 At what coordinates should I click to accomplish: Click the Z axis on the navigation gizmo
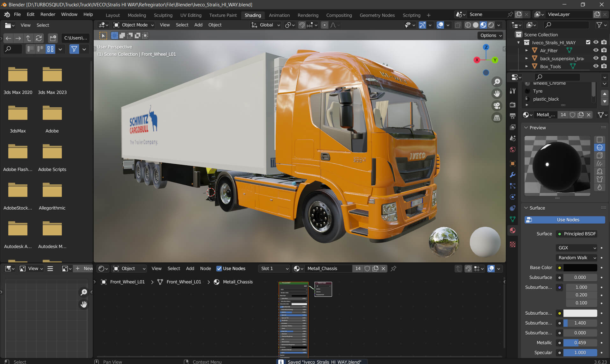pyautogui.click(x=486, y=47)
